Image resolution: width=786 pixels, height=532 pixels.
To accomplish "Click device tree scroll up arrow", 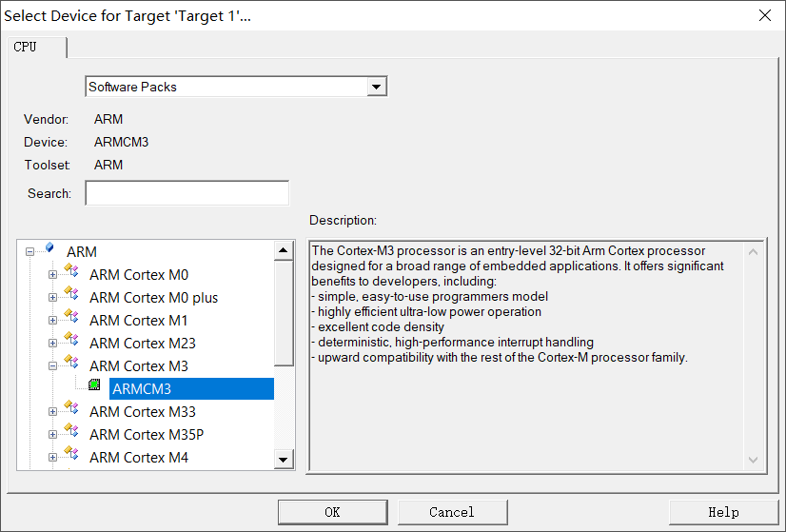I will (x=284, y=250).
